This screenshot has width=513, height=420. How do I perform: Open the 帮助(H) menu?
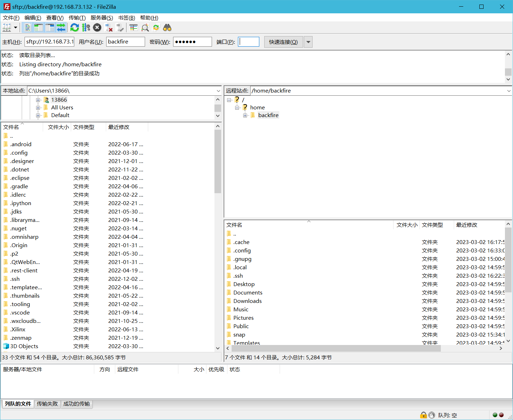tap(149, 18)
